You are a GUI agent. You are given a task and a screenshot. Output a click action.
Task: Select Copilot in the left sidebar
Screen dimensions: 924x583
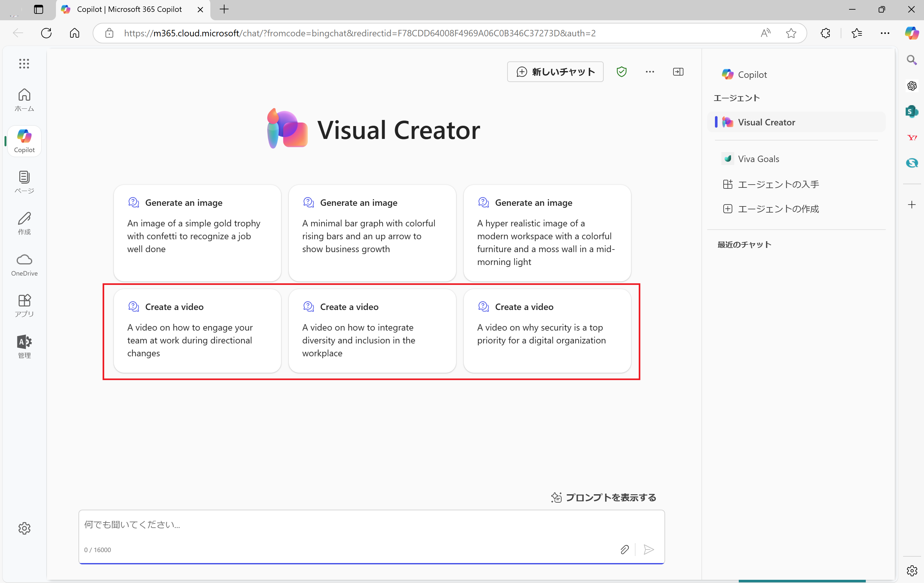click(x=24, y=141)
